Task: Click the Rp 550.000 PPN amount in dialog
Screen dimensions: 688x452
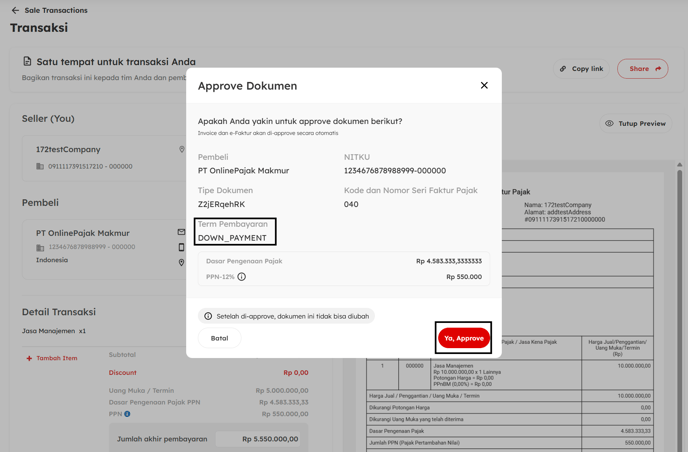Action: [x=464, y=277]
